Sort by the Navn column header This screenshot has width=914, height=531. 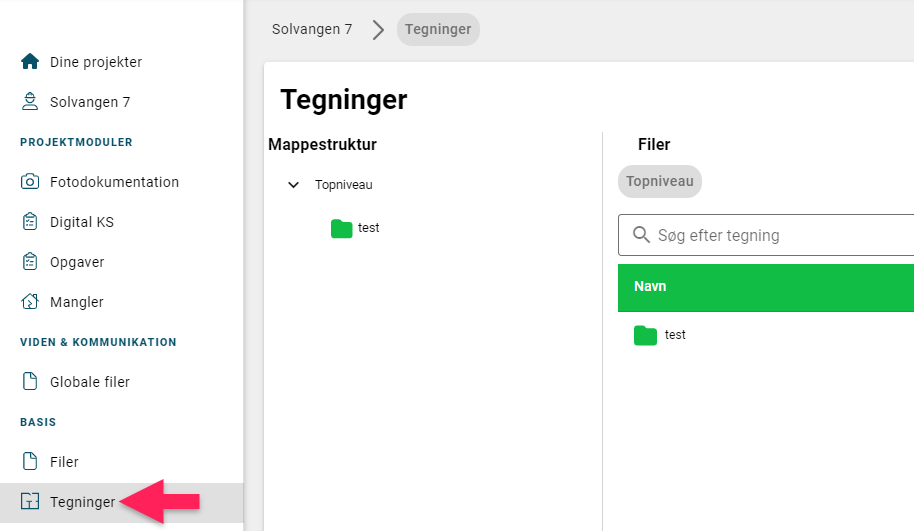click(x=650, y=286)
